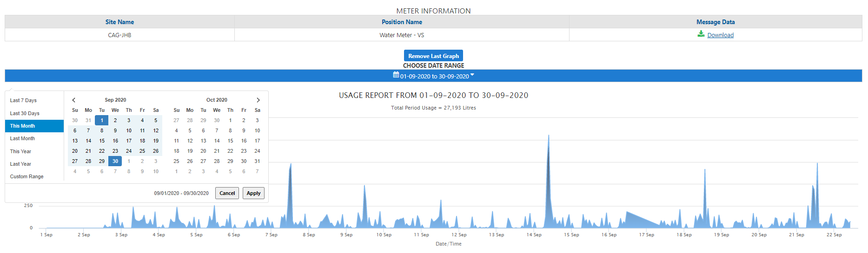This screenshot has height=253, width=868.
Task: Open the Download message data link
Action: tap(720, 35)
